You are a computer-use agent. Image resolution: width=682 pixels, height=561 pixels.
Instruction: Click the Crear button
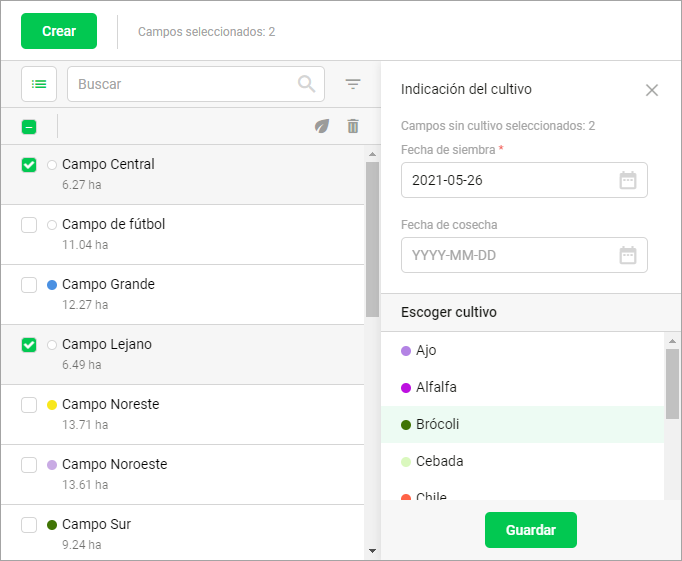coord(59,31)
